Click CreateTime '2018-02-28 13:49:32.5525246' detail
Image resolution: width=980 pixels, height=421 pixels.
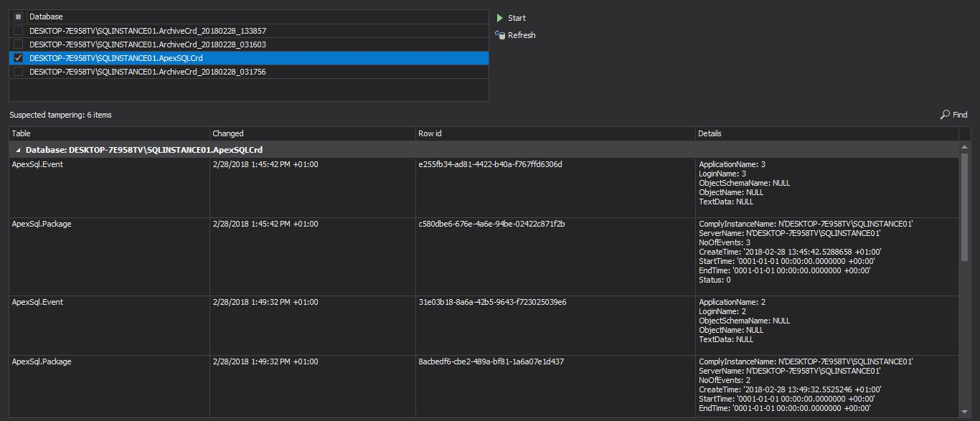(x=790, y=389)
